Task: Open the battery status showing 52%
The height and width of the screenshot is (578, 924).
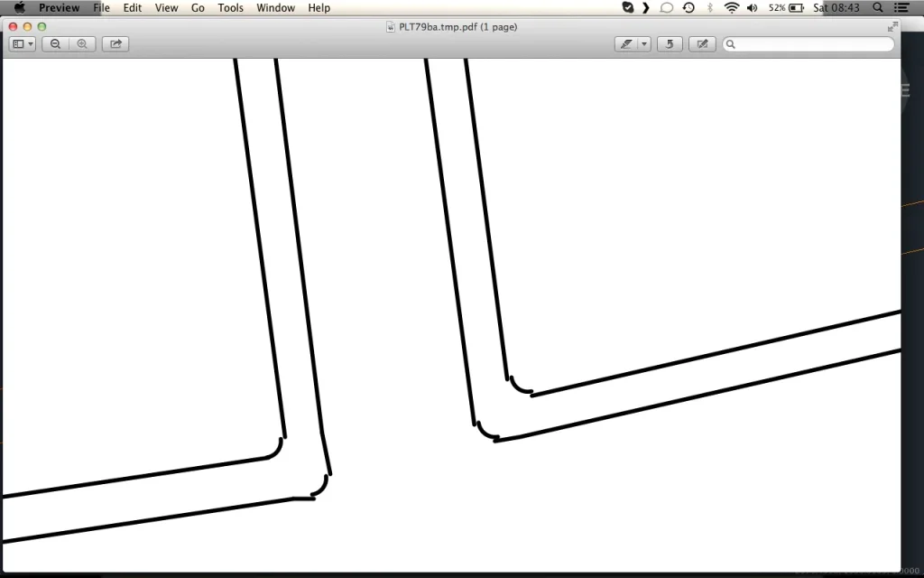Action: click(x=786, y=7)
